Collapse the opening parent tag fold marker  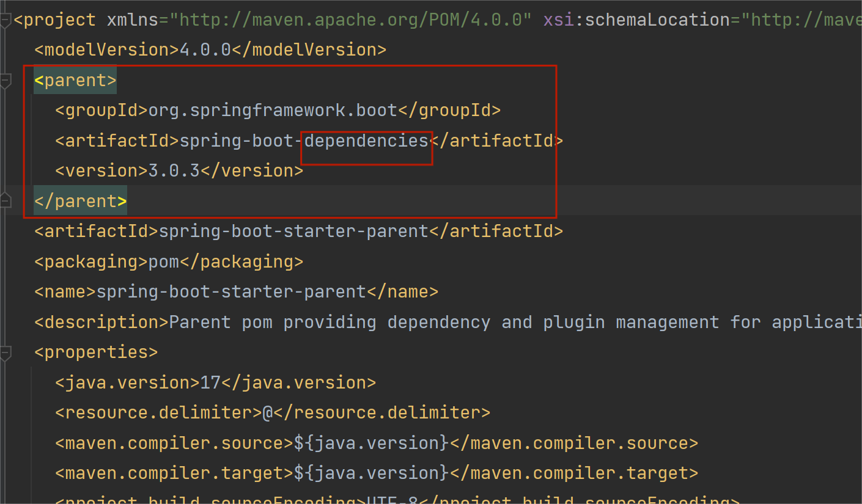point(6,80)
